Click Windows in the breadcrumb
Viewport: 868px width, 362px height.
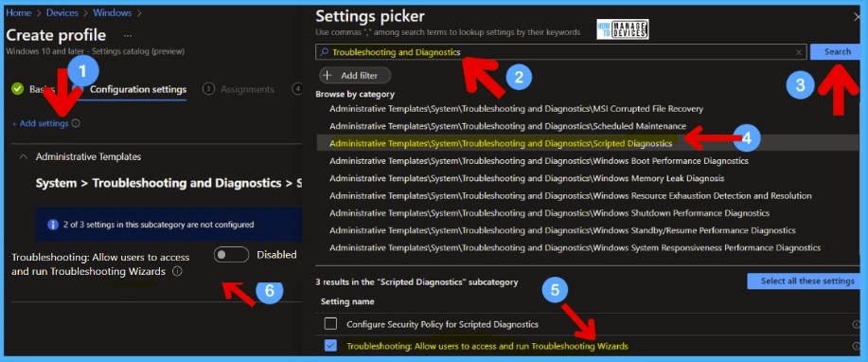point(113,12)
